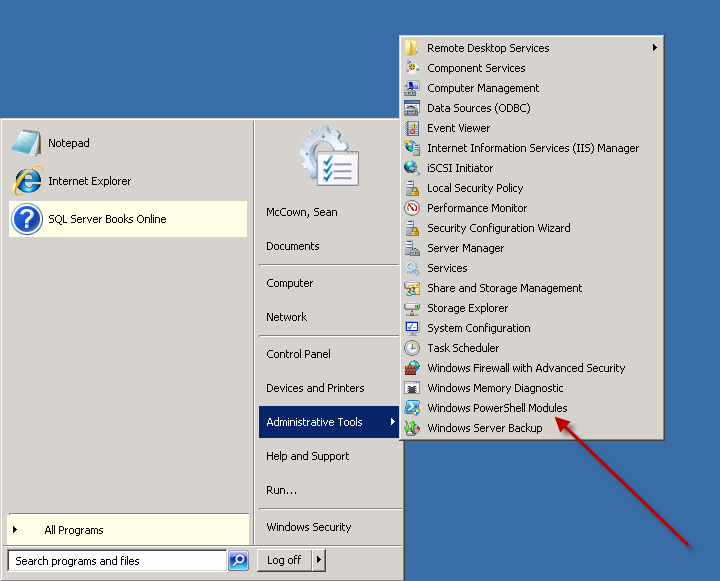720x581 pixels.
Task: Click the Data Sources (ODBC) icon
Action: tap(412, 108)
